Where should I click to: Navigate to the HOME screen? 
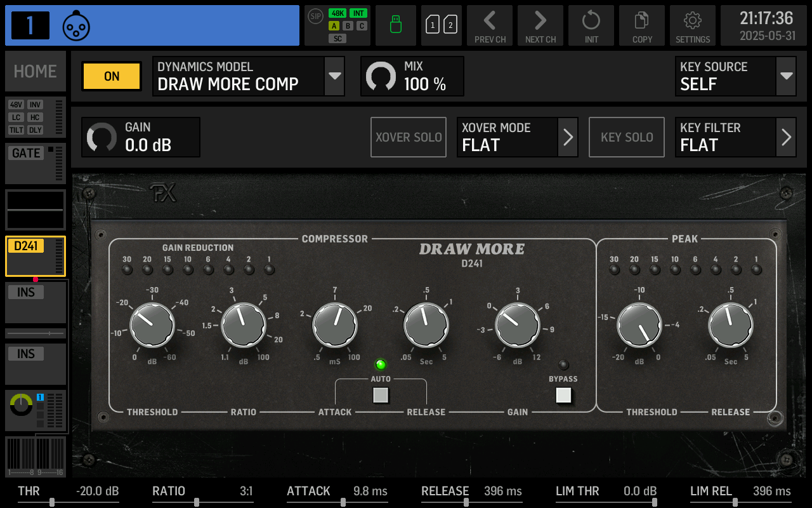(x=35, y=71)
